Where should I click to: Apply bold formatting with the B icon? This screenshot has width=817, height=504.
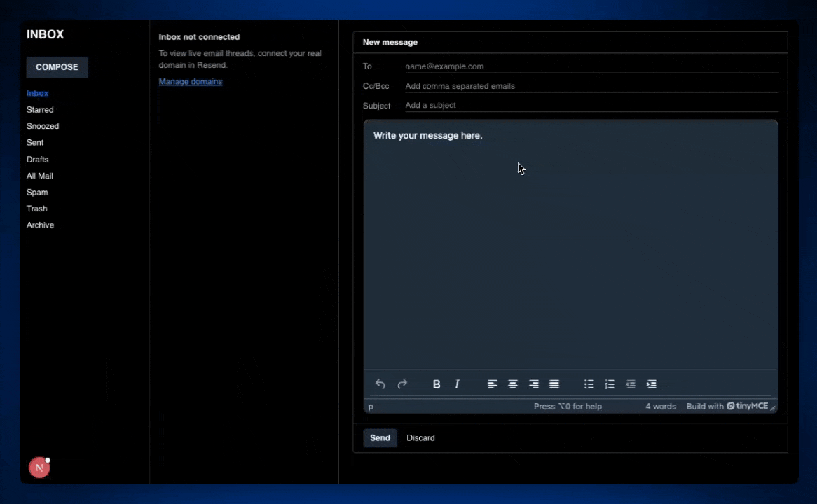click(x=436, y=384)
